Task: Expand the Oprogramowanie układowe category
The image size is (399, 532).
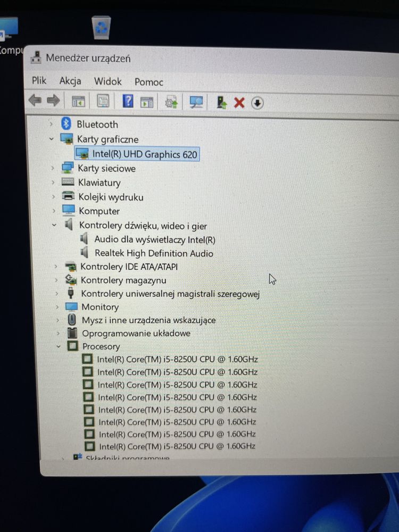Action: pos(58,333)
